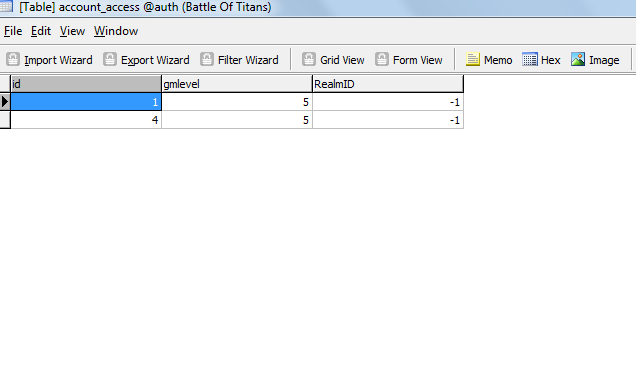The image size is (636, 390).
Task: Select the id cell with value 4
Action: pyautogui.click(x=86, y=120)
